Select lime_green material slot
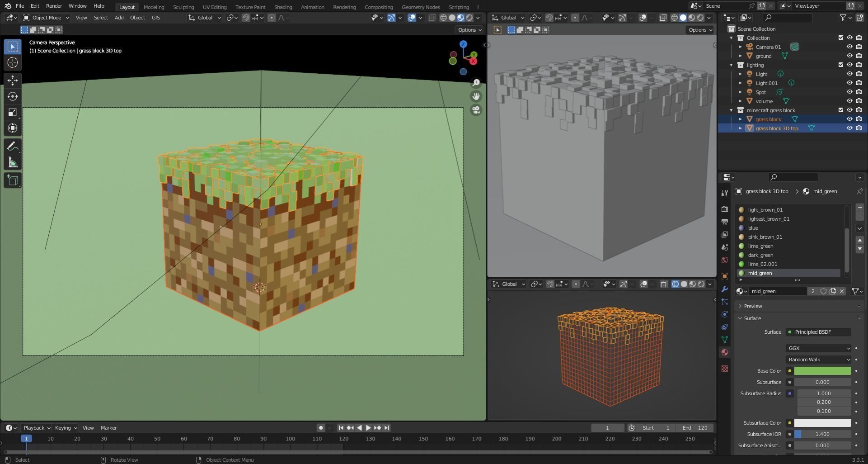 tap(789, 246)
